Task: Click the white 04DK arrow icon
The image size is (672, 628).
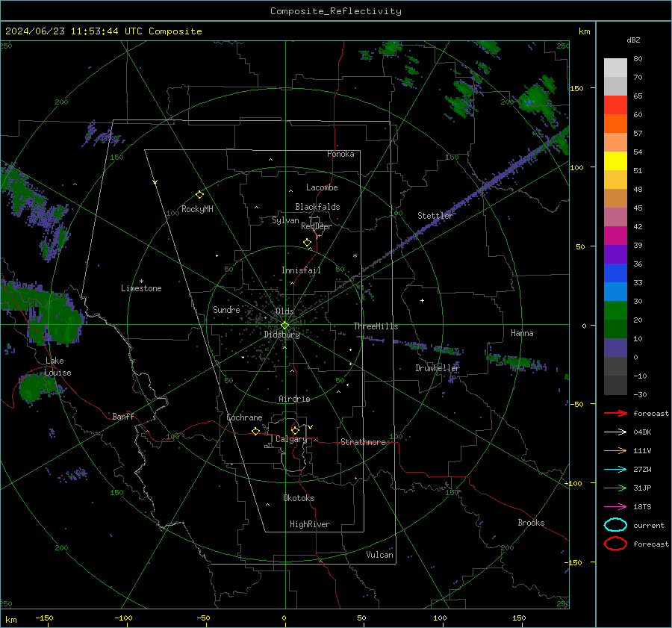Action: coord(615,432)
